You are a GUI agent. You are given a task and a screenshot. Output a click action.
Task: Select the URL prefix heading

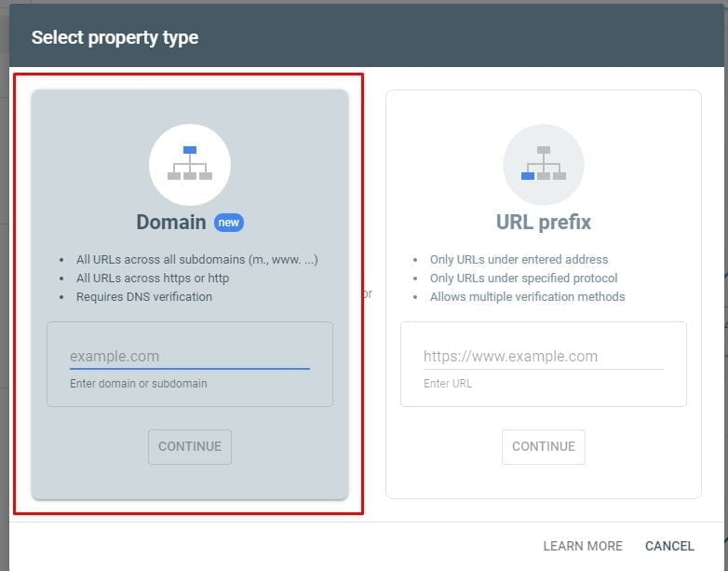[x=544, y=222]
